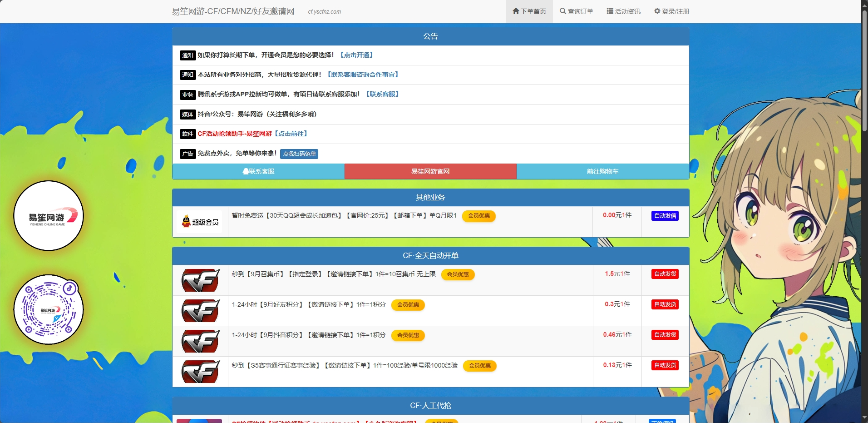The height and width of the screenshot is (423, 868).
Task: Click CF logo for 9月抖音积分 item
Action: point(200,341)
